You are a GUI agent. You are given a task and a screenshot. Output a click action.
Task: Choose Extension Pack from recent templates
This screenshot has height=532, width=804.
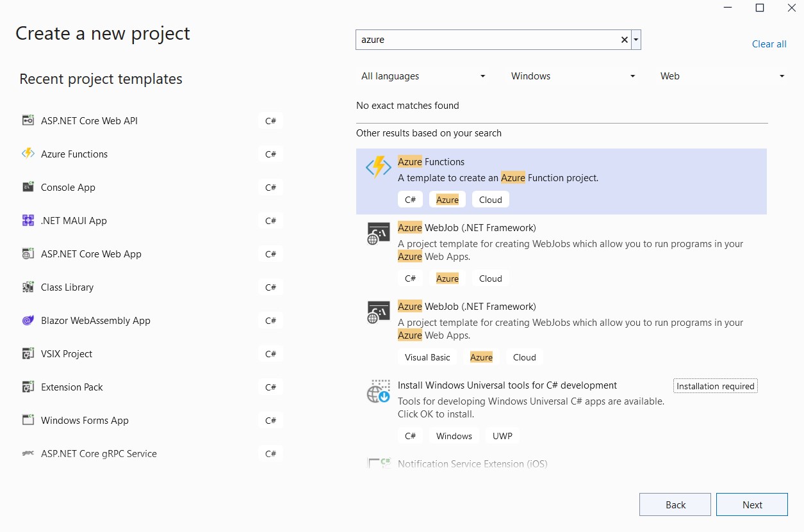click(152, 387)
